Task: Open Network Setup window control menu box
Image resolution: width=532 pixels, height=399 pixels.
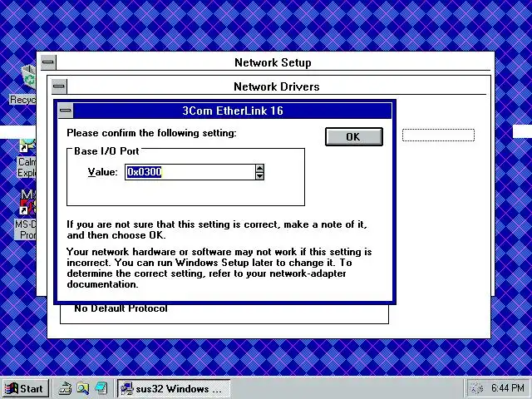Action: pyautogui.click(x=48, y=62)
